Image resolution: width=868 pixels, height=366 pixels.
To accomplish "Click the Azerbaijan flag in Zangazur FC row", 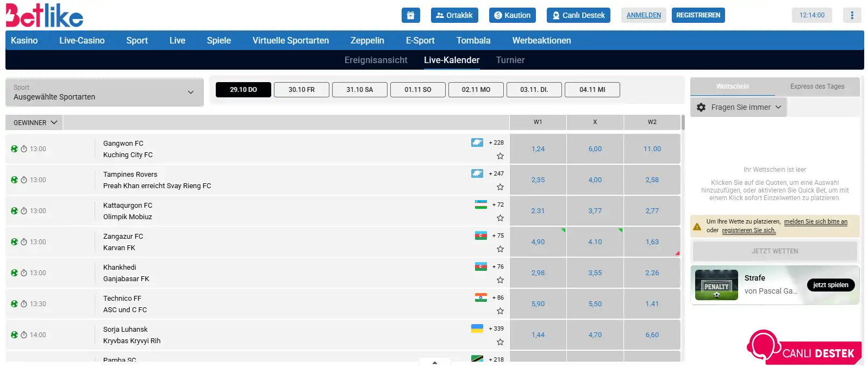I will [x=481, y=235].
